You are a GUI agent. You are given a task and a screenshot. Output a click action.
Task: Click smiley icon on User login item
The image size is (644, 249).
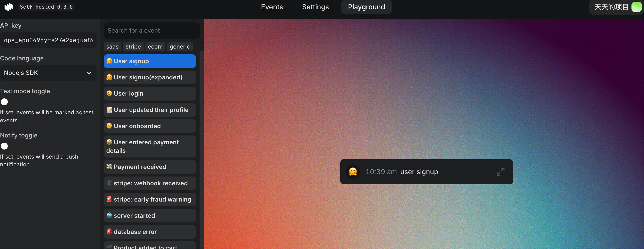click(109, 93)
